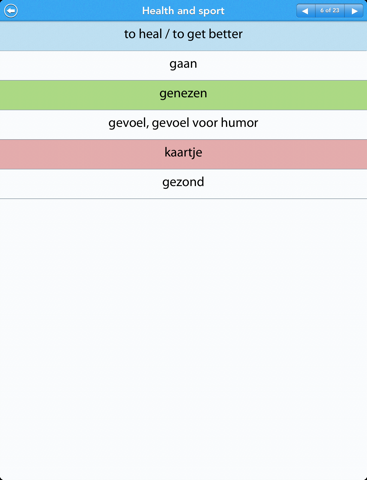Viewport: 367px width, 480px height.
Task: Choose the green 'genezen' answer
Action: [183, 95]
